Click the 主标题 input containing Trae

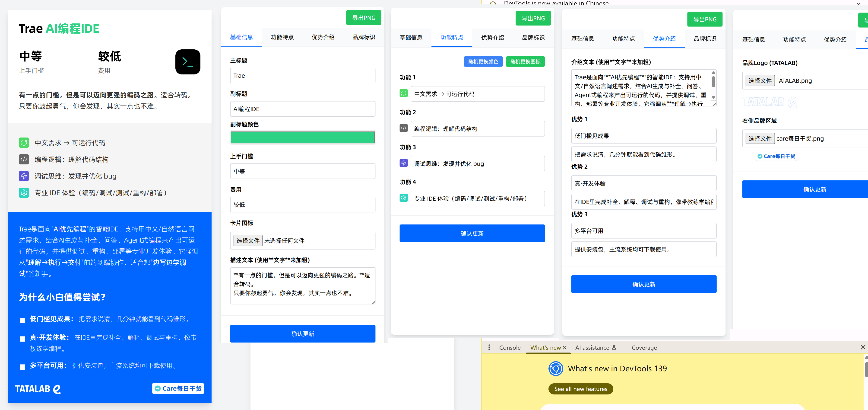pos(303,76)
